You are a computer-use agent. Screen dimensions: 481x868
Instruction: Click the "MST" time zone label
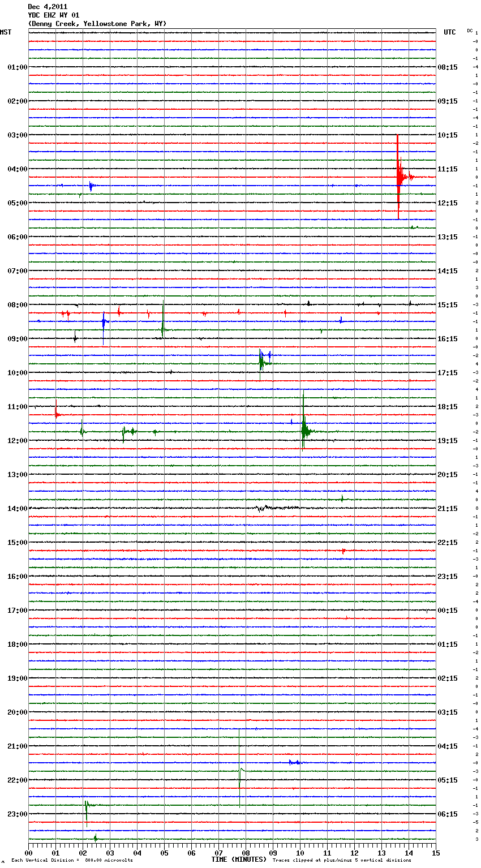pos(6,32)
